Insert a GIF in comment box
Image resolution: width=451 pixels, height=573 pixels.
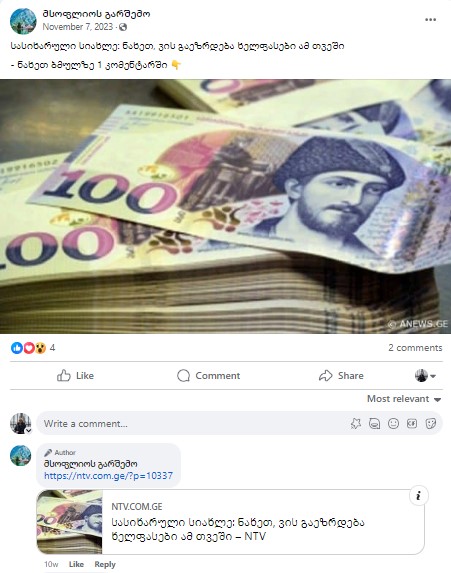[x=412, y=424]
